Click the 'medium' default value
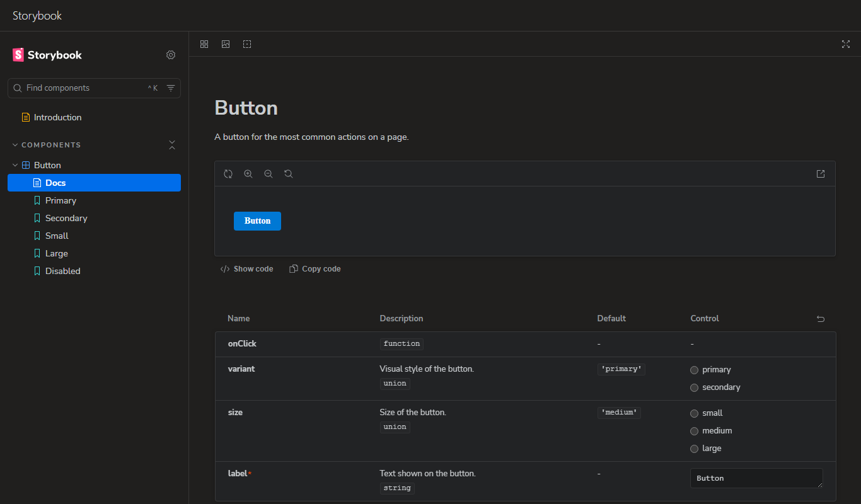 click(x=619, y=413)
